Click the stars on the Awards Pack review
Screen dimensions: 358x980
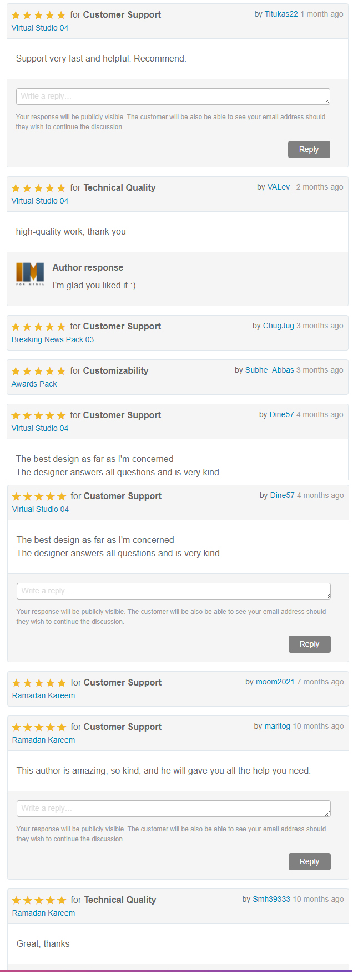pos(38,371)
